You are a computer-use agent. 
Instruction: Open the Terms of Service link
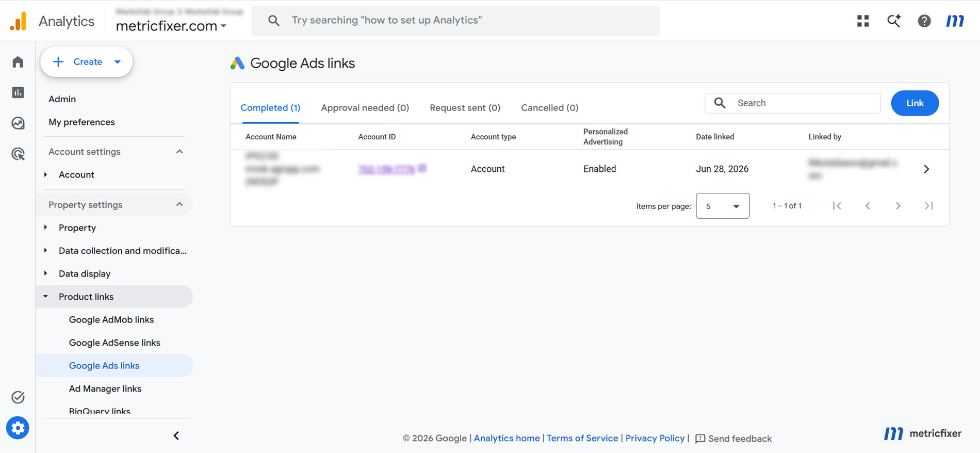point(582,438)
